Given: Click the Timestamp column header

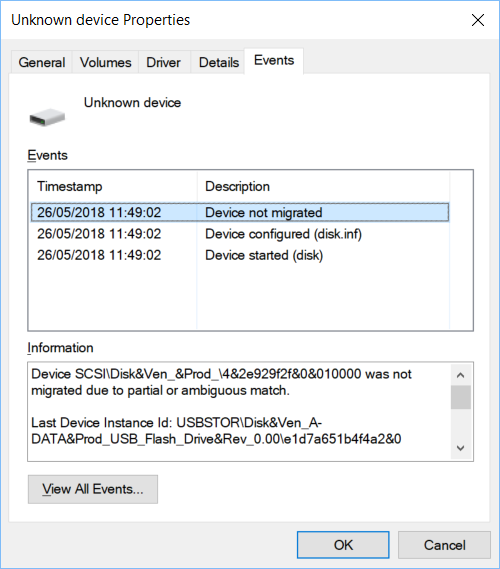Looking at the screenshot, I should pyautogui.click(x=113, y=187).
